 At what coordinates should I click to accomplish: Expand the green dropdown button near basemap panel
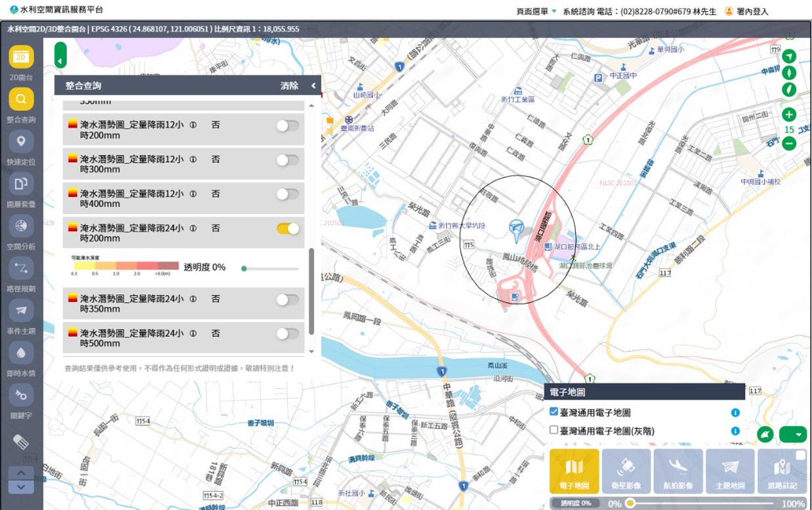click(x=793, y=435)
